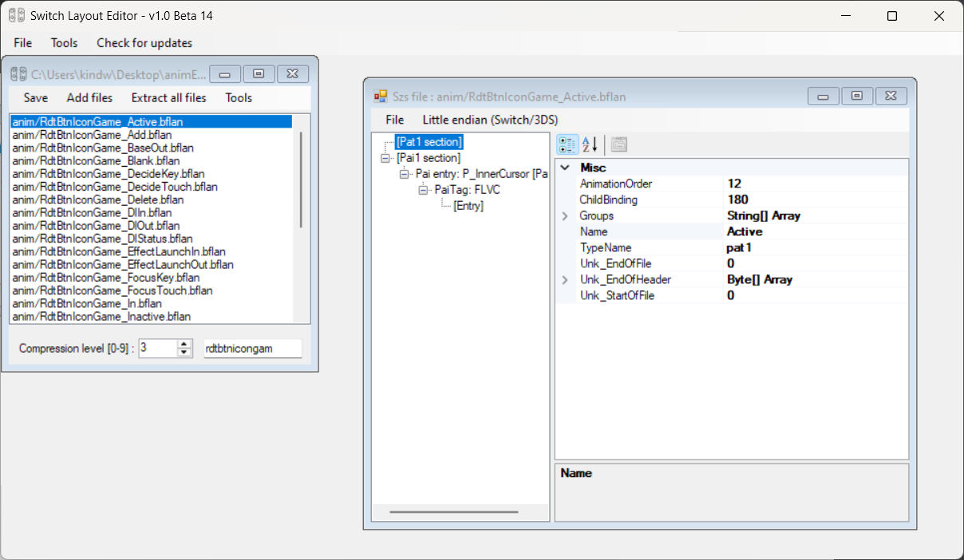Sort properties alphabetically

click(590, 144)
